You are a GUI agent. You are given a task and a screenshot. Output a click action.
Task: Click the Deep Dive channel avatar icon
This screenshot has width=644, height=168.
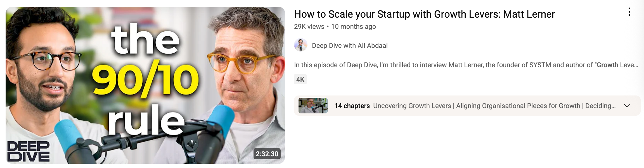pyautogui.click(x=301, y=45)
